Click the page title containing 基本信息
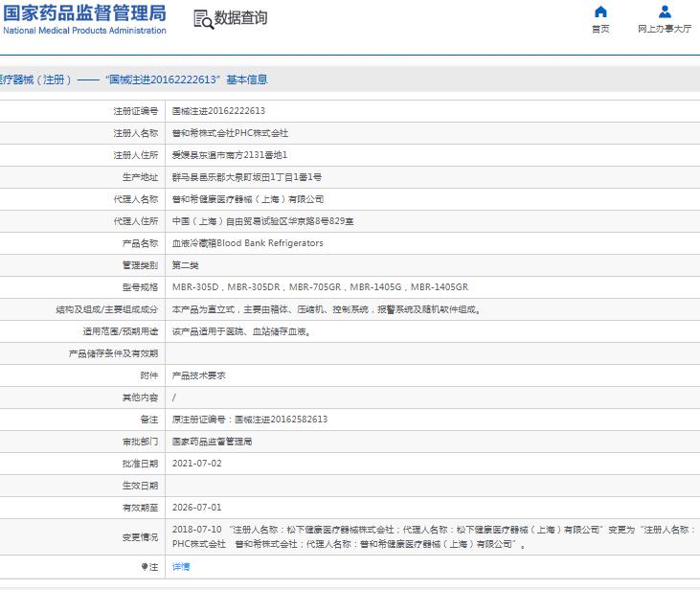Image resolution: width=700 pixels, height=590 pixels. [x=133, y=79]
